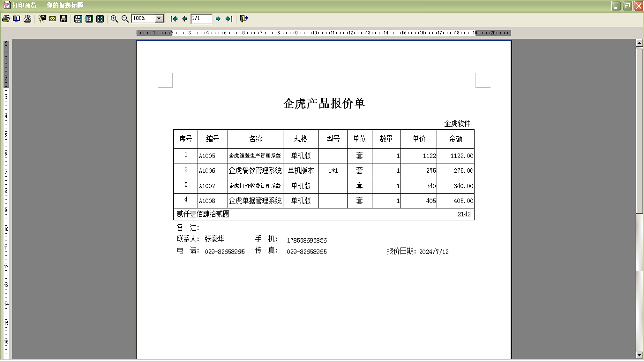
Task: Jump to the first page arrow
Action: point(174,18)
